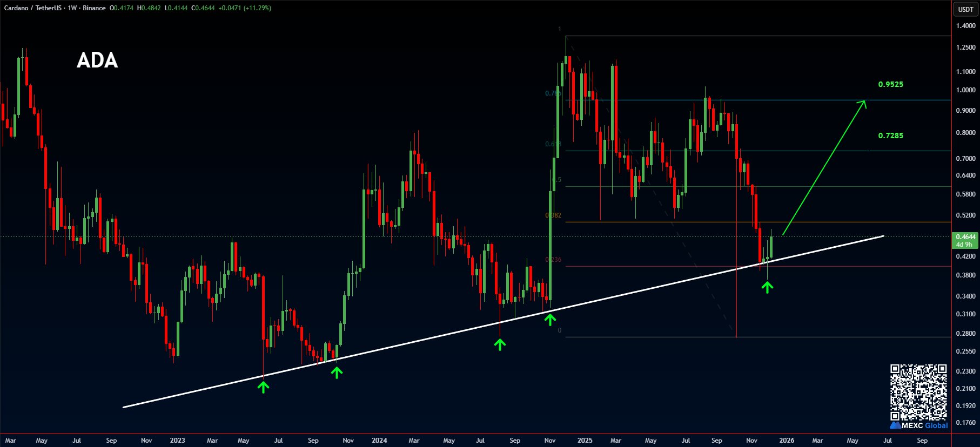Click the head of the long green projection arrow
The image size is (980, 447).
click(x=863, y=103)
